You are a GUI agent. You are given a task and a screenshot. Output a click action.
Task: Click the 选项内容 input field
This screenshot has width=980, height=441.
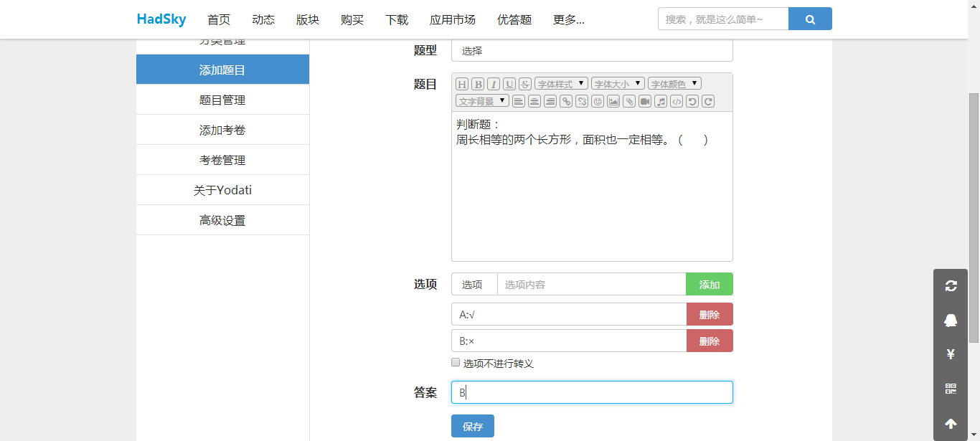pos(591,285)
